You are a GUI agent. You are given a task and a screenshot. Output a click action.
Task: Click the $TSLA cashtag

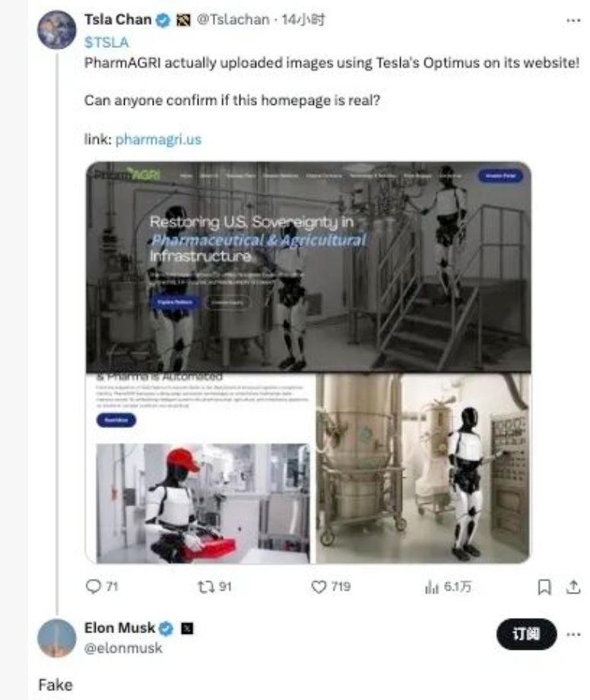(106, 43)
